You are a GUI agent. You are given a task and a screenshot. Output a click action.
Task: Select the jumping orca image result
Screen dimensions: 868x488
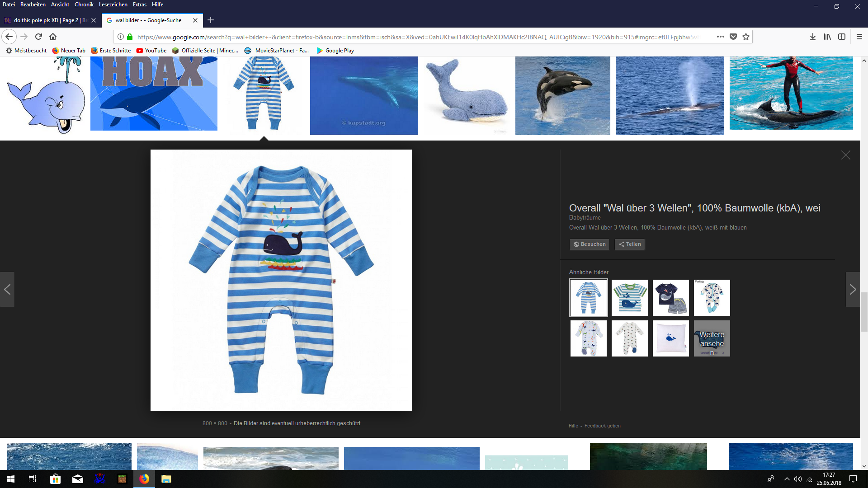(563, 96)
